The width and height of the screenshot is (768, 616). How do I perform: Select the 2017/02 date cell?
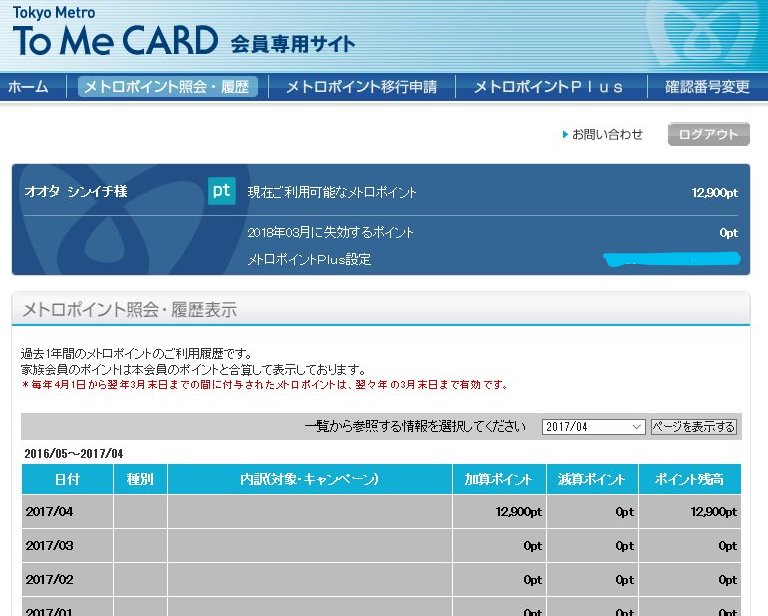click(67, 580)
